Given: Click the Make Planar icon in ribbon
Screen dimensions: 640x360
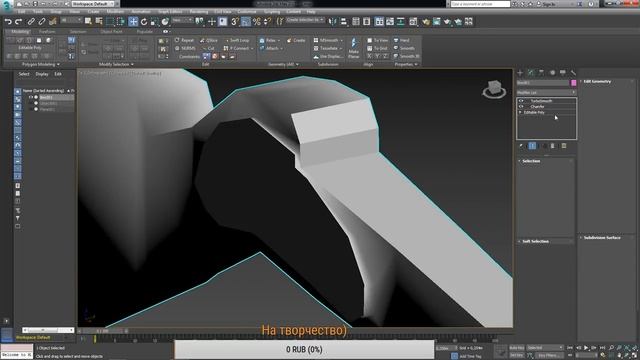Looking at the screenshot, I should [x=353, y=48].
